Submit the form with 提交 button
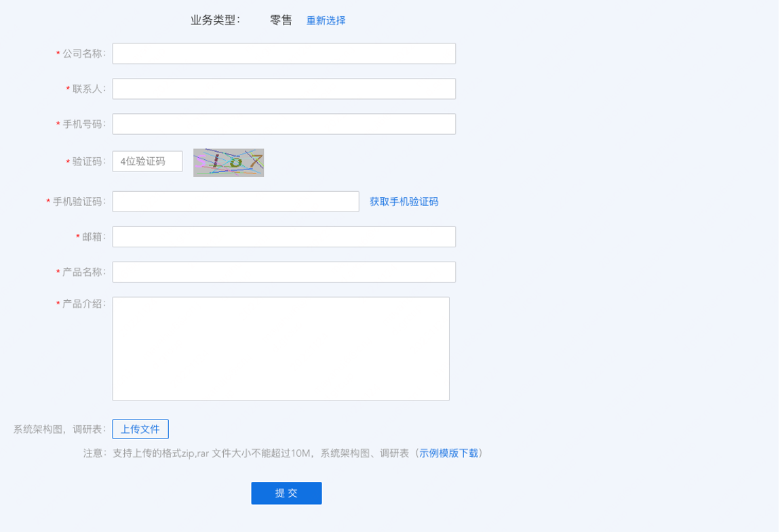The image size is (780, 532). (x=286, y=493)
